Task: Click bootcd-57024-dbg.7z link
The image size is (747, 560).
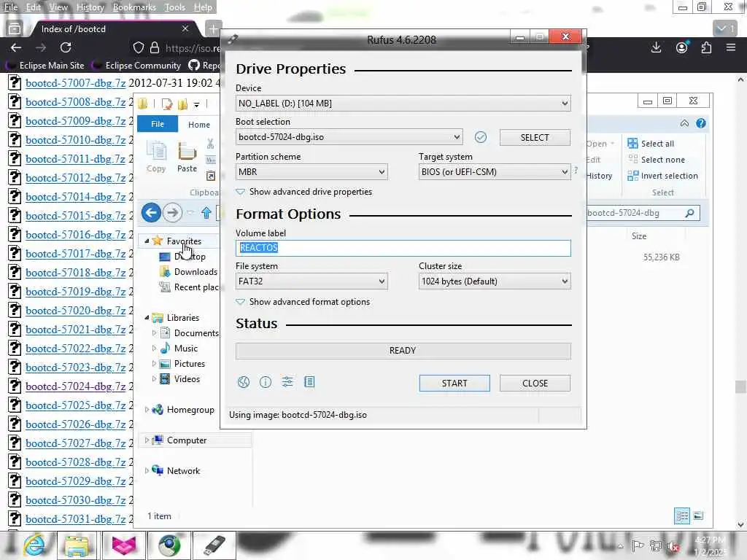Action: point(75,386)
